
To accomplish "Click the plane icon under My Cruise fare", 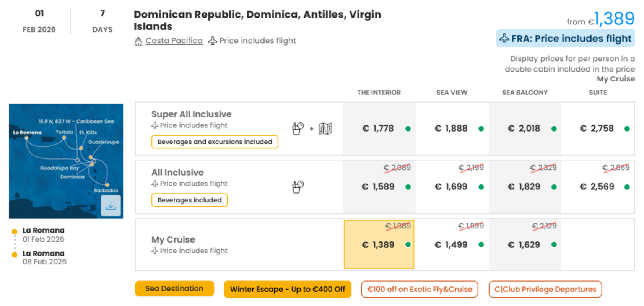I will tap(155, 251).
